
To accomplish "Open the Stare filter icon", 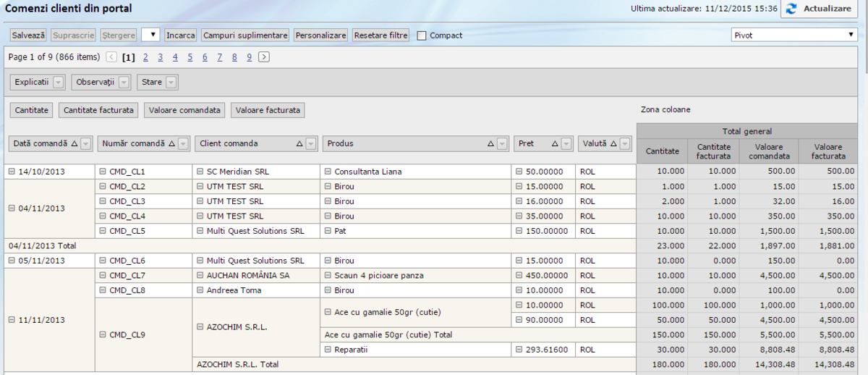I will 171,83.
